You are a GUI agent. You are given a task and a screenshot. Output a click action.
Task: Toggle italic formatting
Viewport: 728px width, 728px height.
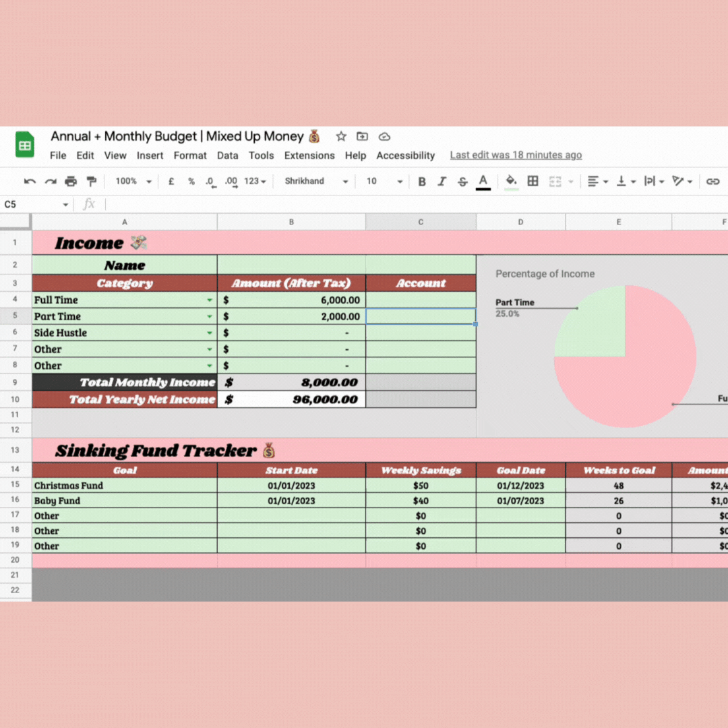442,181
